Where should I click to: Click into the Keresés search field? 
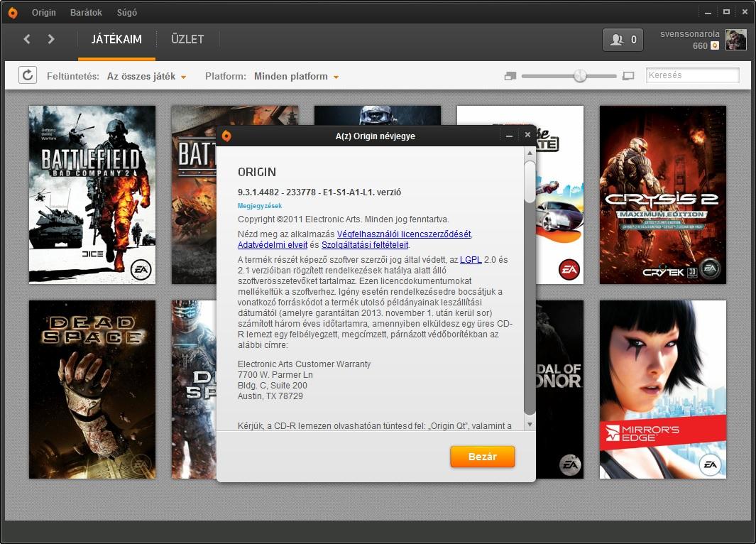click(x=692, y=75)
